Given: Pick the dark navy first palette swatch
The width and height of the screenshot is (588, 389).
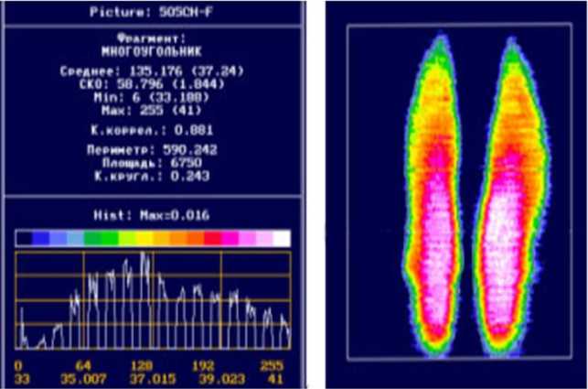Looking at the screenshot, I should (x=24, y=238).
